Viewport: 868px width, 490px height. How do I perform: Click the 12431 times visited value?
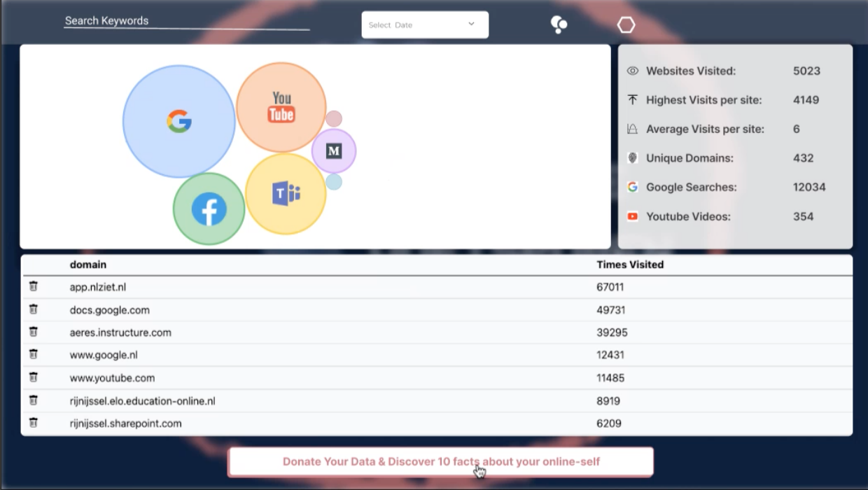point(610,355)
